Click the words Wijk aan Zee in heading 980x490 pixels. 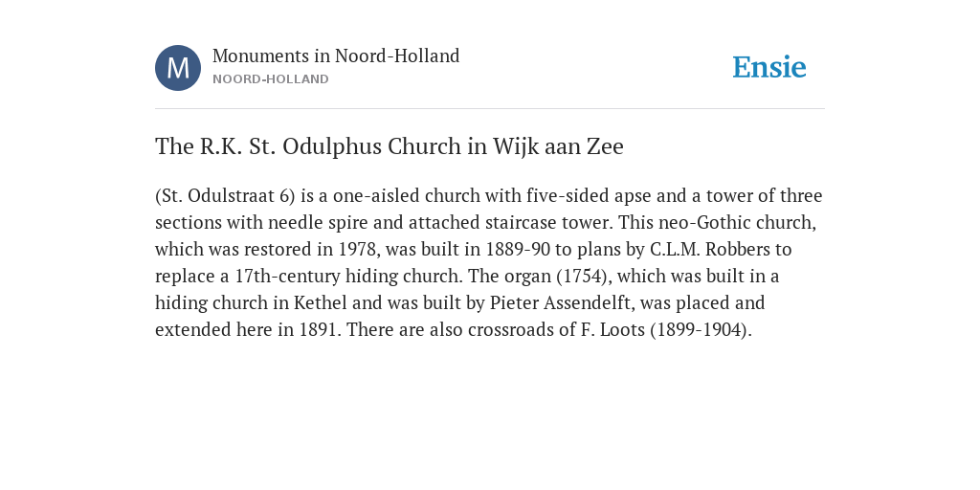[558, 146]
